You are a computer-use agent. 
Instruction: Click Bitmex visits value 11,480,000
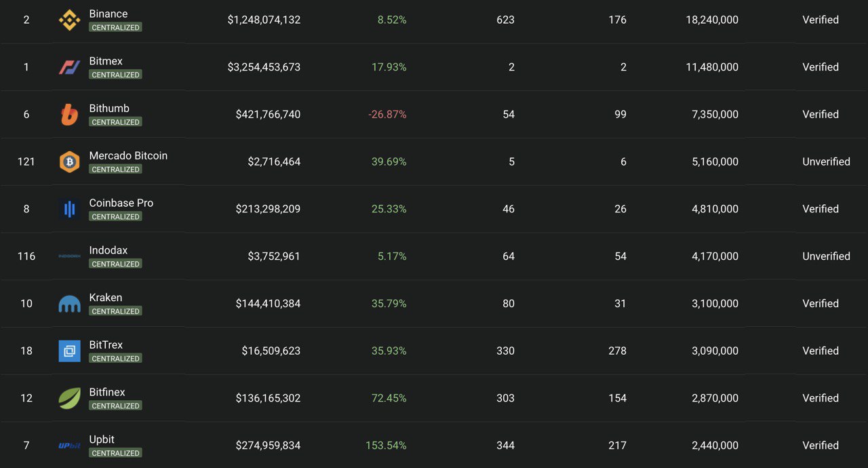pyautogui.click(x=712, y=67)
